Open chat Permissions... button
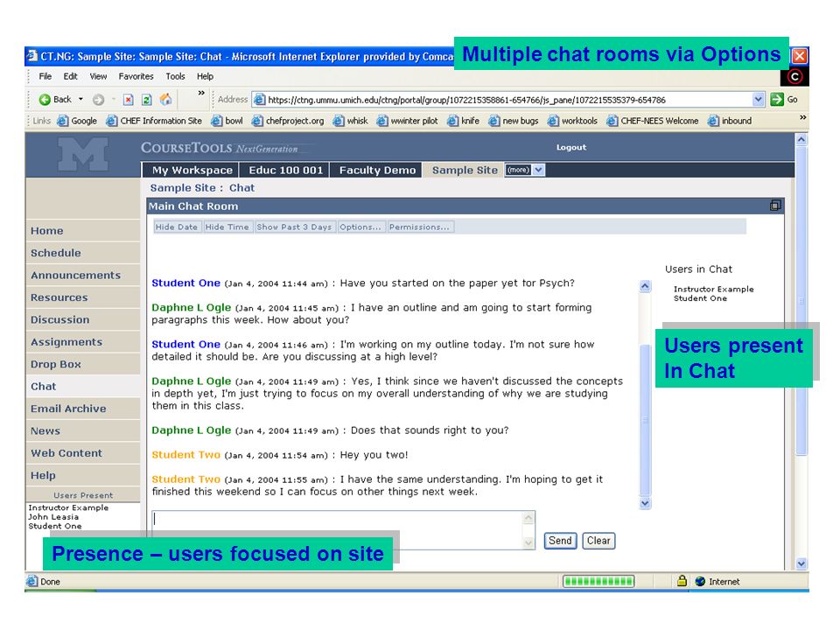This screenshot has height=630, width=840. pos(419,227)
